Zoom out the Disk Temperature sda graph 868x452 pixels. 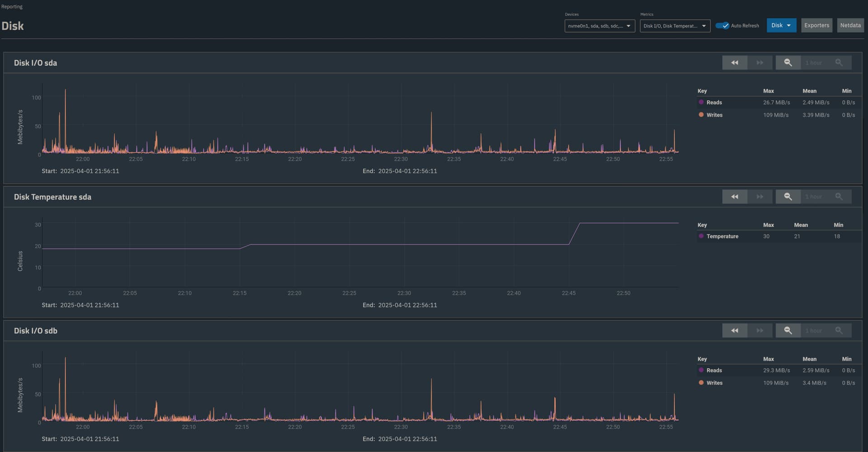788,197
